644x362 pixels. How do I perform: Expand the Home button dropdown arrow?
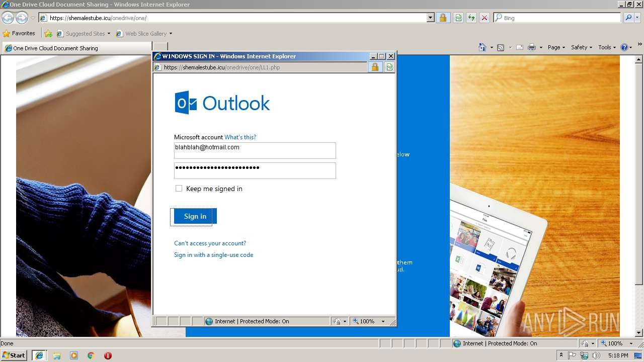(491, 47)
